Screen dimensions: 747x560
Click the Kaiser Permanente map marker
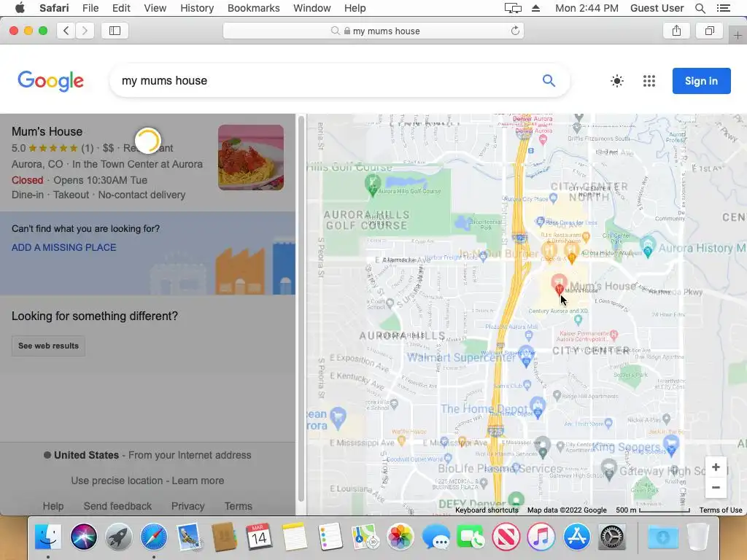tap(614, 334)
